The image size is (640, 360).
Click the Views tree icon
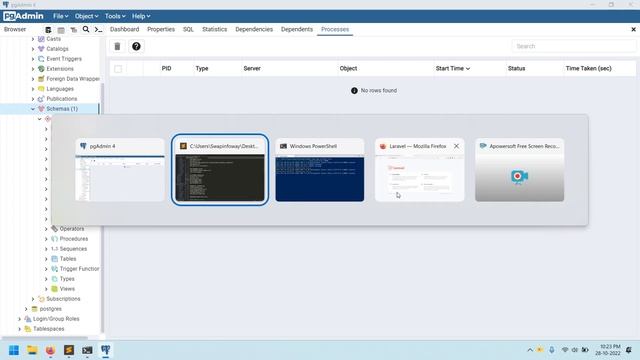[x=54, y=289]
